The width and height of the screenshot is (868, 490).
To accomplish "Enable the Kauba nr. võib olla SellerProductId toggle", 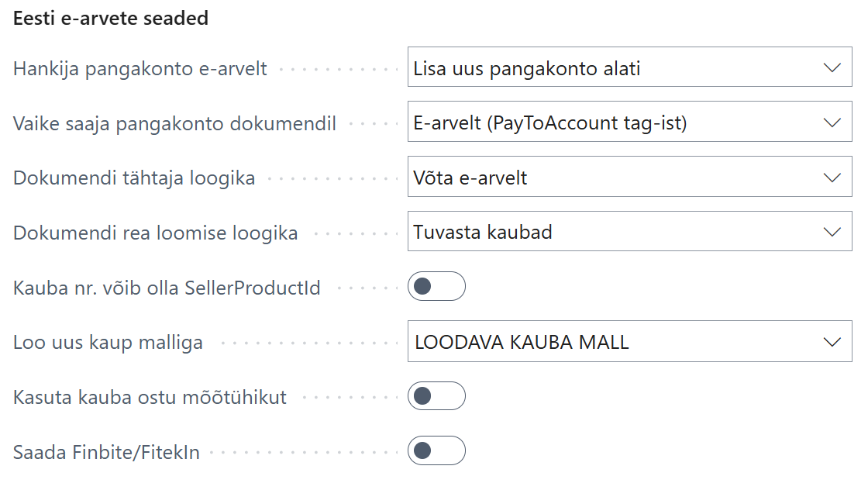I will click(x=436, y=287).
